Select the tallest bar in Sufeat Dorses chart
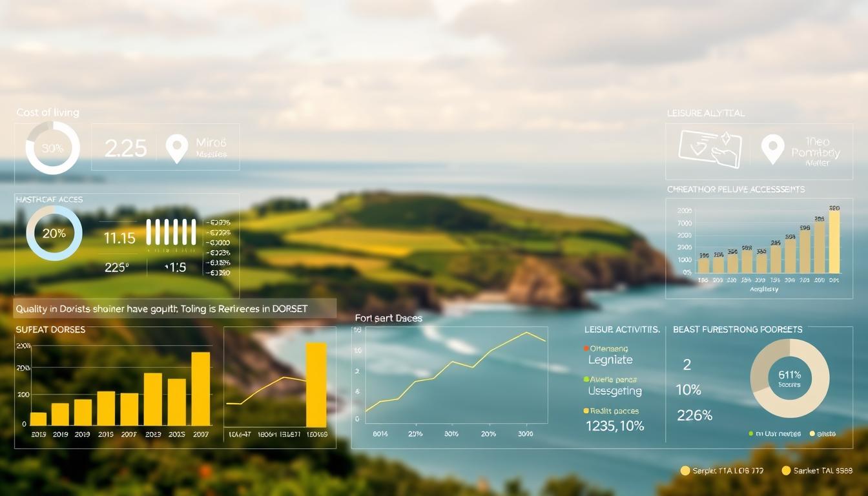Viewport: 868px width, 496px height. coord(200,387)
